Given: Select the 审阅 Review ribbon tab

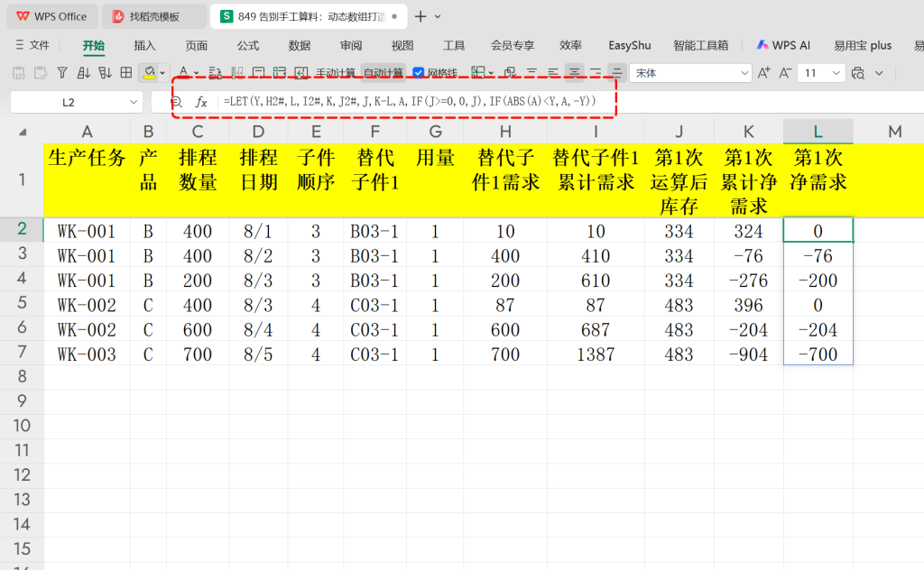Looking at the screenshot, I should [351, 45].
